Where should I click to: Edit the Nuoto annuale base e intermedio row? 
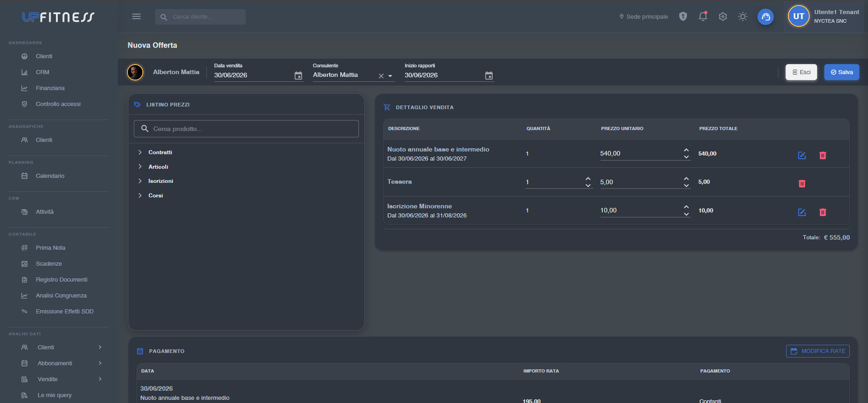tap(802, 156)
